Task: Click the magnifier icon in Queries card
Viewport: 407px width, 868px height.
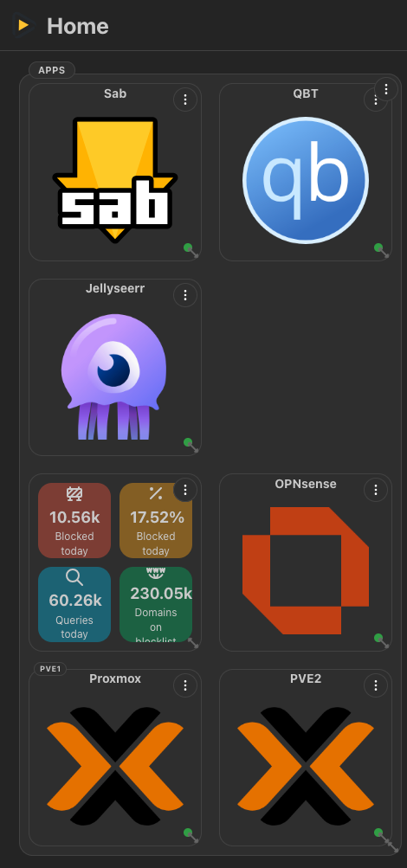Action: click(74, 577)
